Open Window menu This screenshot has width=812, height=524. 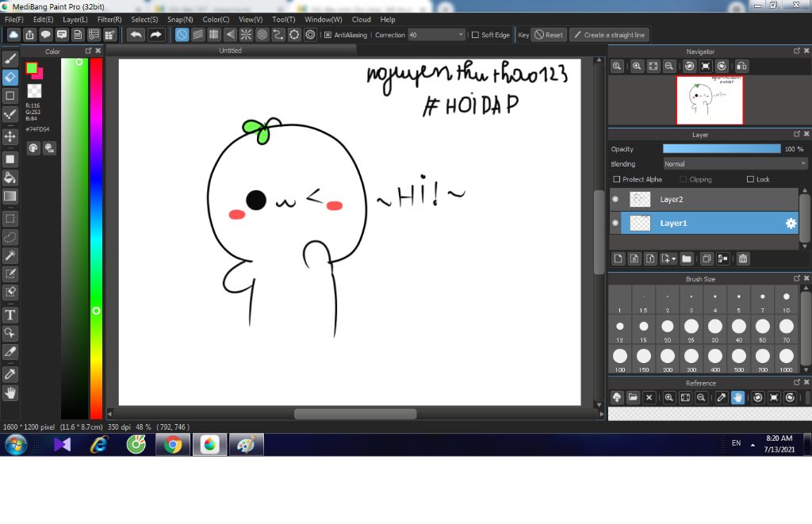pos(324,19)
